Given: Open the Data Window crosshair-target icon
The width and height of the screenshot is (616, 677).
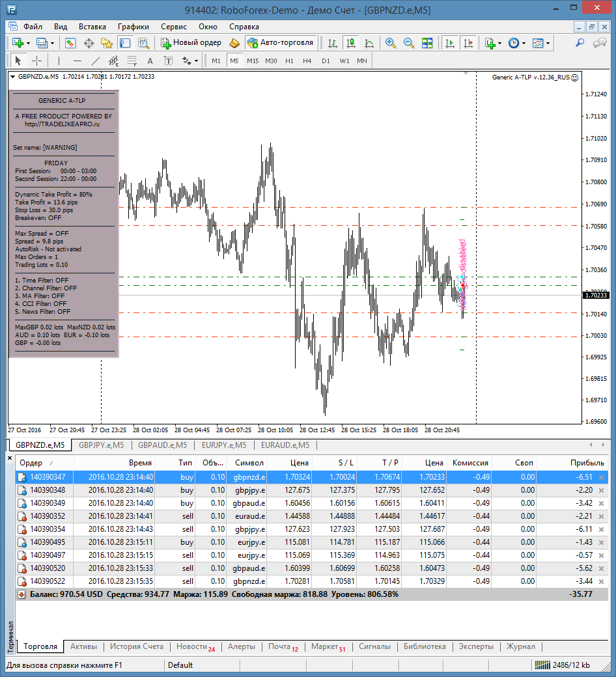Looking at the screenshot, I should click(x=89, y=43).
